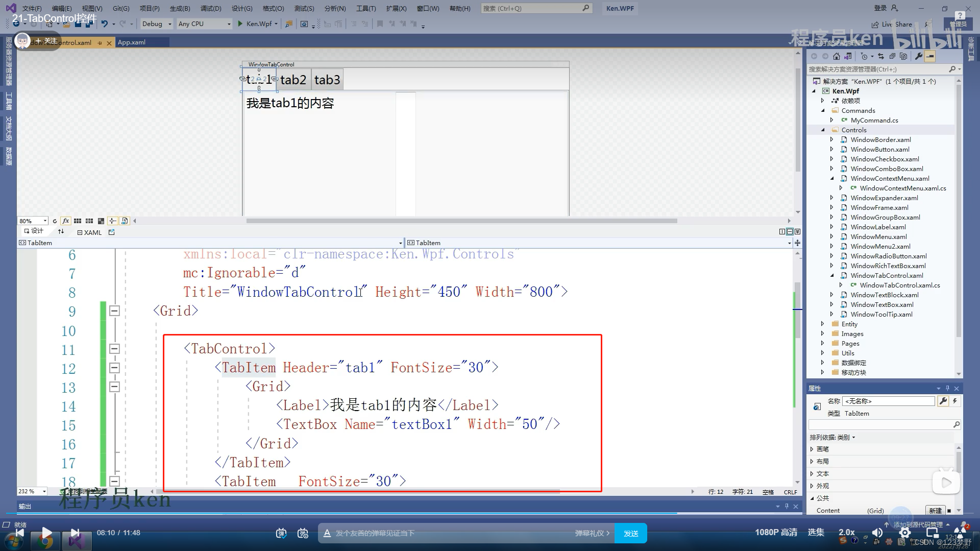Toggle the Preview Selected Items icon
The height and width of the screenshot is (551, 980).
click(x=930, y=56)
